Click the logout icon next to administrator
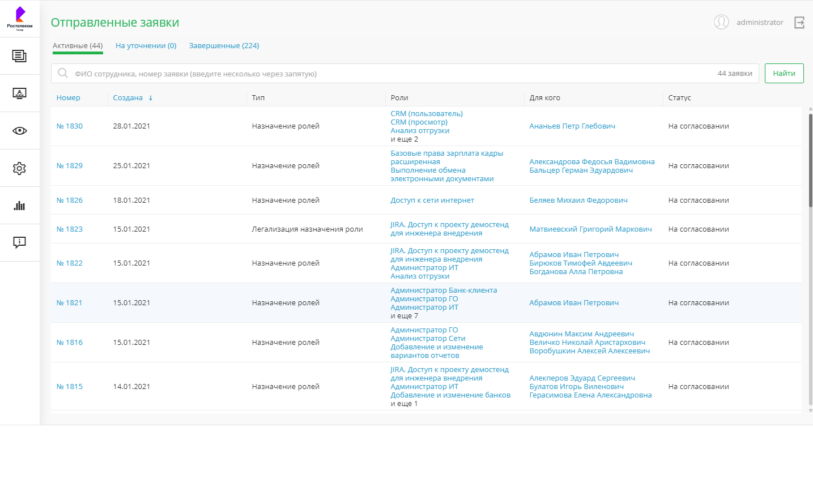813x504 pixels. tap(799, 23)
